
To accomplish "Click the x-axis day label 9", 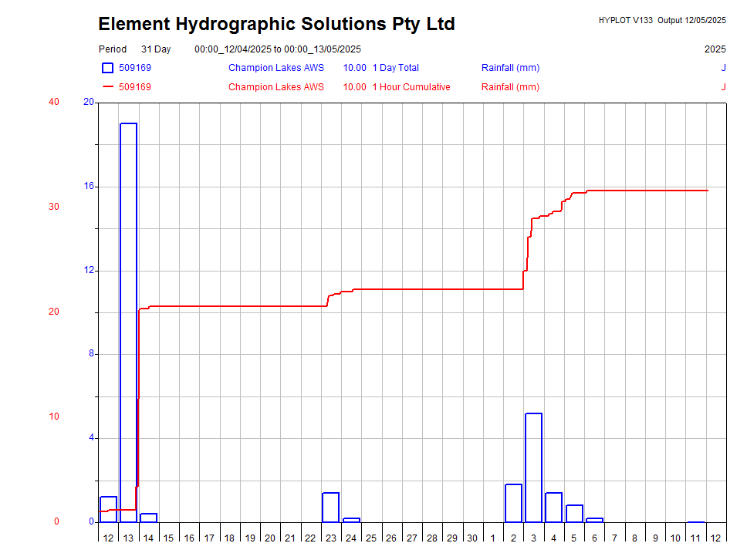I will [655, 538].
